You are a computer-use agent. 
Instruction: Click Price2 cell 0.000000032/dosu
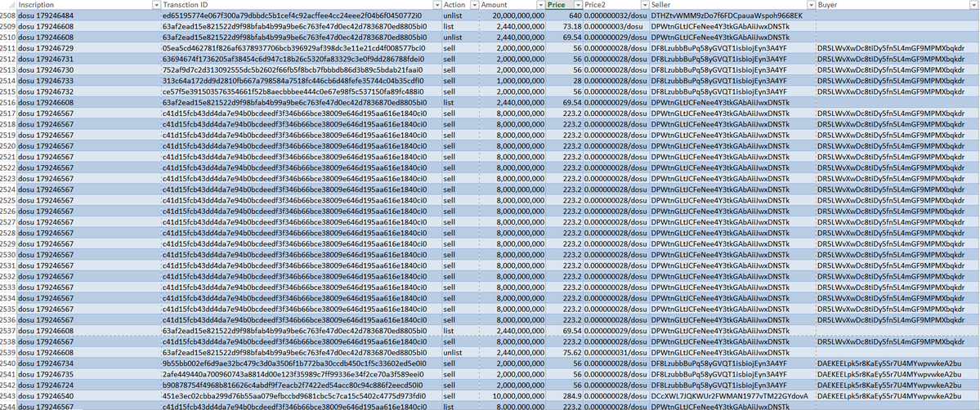615,15
